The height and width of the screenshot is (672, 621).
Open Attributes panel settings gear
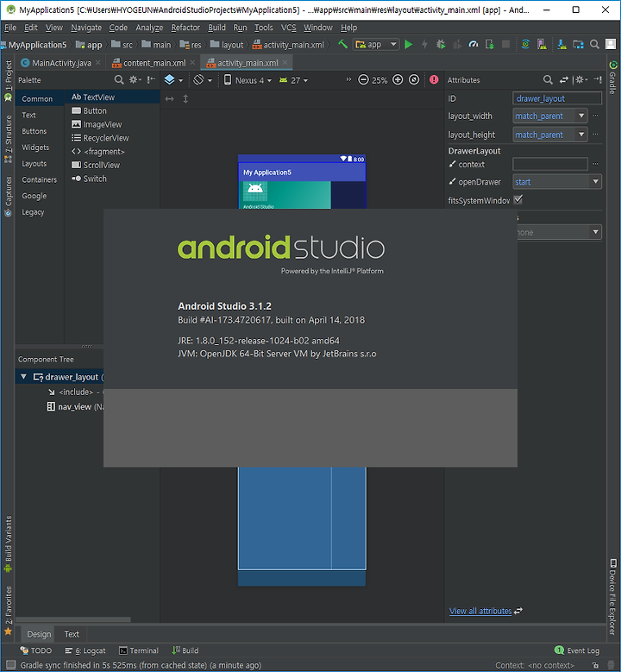580,79
